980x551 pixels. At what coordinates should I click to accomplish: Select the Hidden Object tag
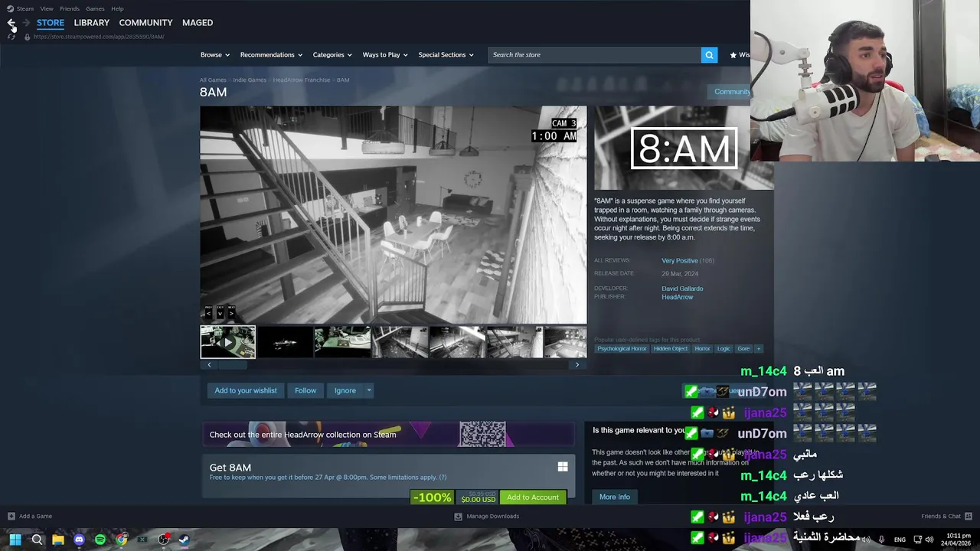[670, 349]
